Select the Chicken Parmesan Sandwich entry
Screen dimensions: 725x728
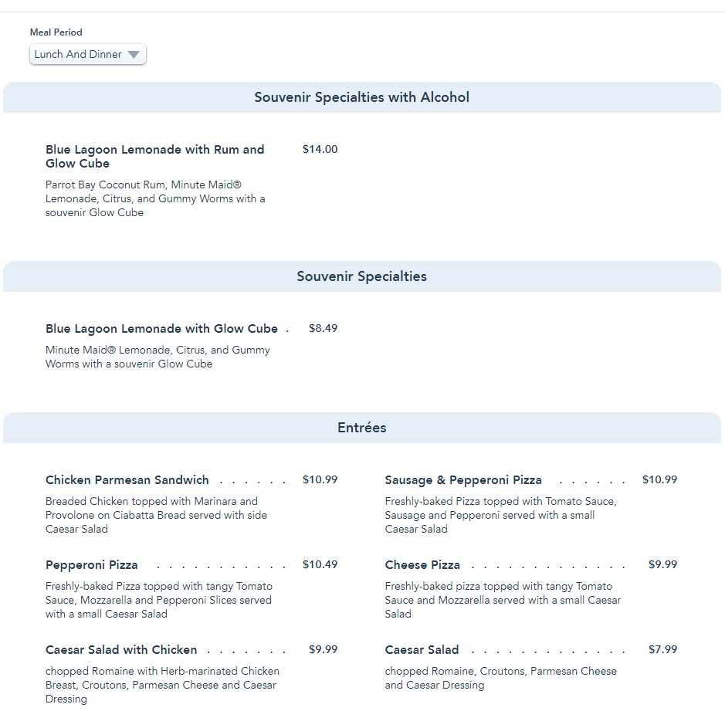[127, 480]
